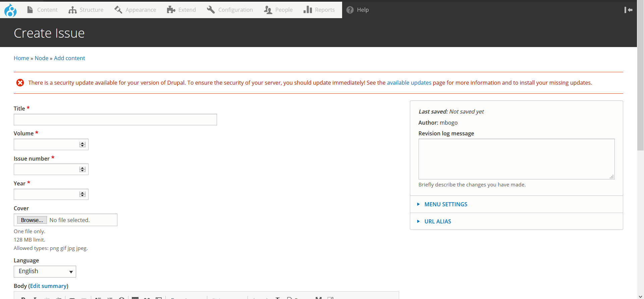Image resolution: width=644 pixels, height=299 pixels.
Task: Follow the available updates link
Action: pos(409,83)
